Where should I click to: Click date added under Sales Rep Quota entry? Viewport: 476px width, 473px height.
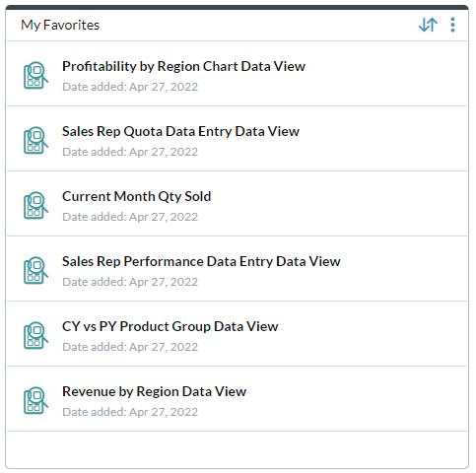130,152
